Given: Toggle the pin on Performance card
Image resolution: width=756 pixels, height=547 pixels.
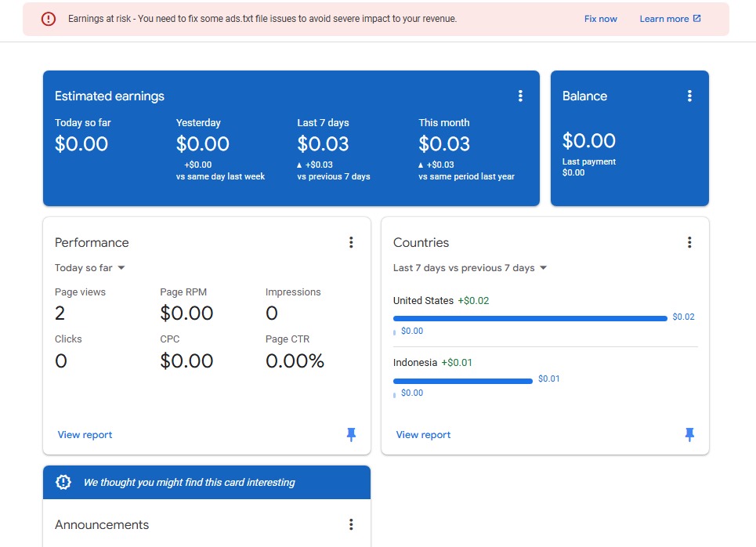Looking at the screenshot, I should click(351, 435).
